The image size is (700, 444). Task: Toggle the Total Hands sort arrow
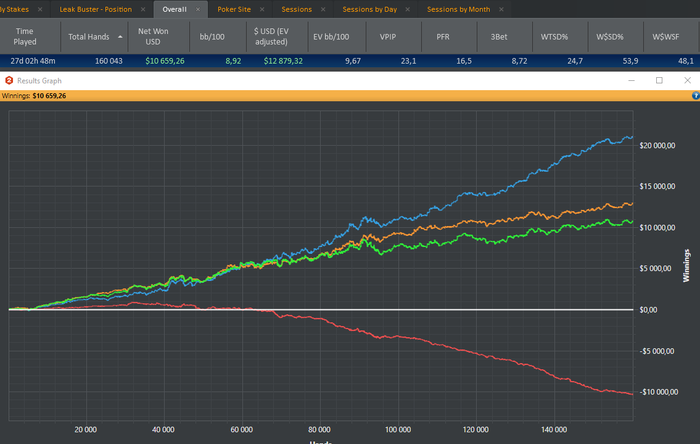click(120, 37)
